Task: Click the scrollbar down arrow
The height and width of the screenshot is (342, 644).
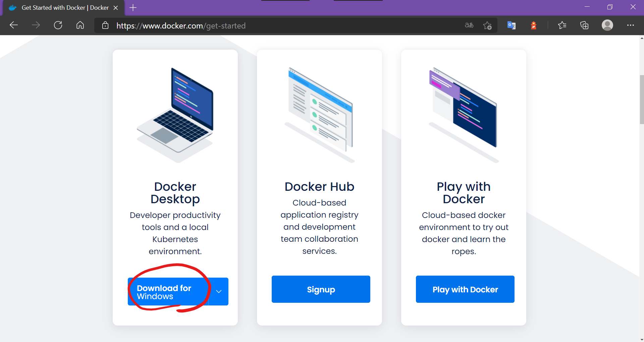Action: click(x=642, y=339)
